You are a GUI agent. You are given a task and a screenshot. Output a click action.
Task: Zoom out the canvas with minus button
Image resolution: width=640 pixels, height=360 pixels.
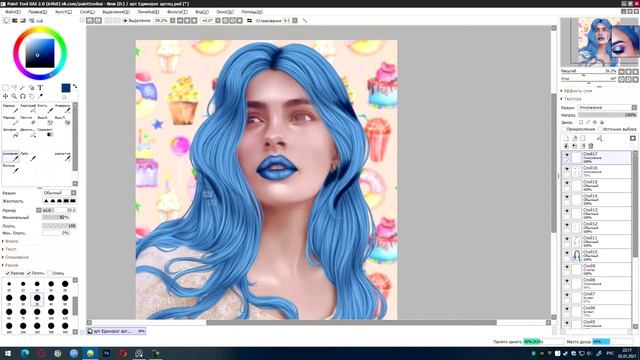(x=180, y=20)
